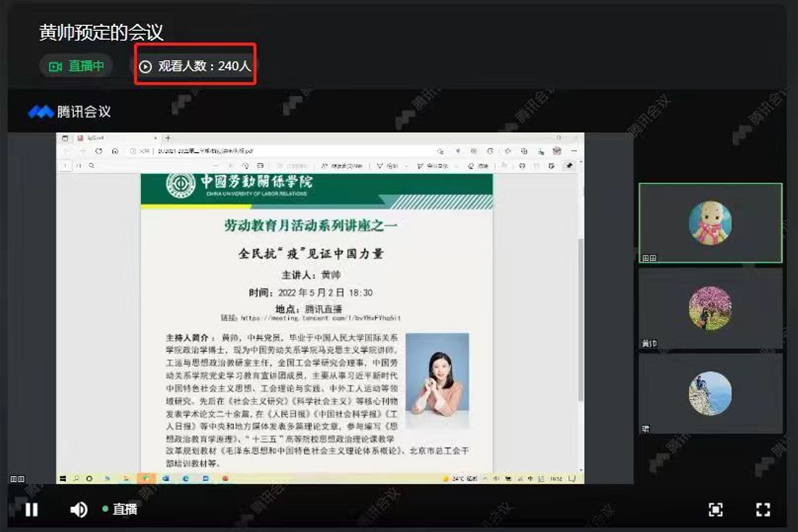Click the browser tab actions icon
The height and width of the screenshot is (532, 798).
click(x=65, y=138)
